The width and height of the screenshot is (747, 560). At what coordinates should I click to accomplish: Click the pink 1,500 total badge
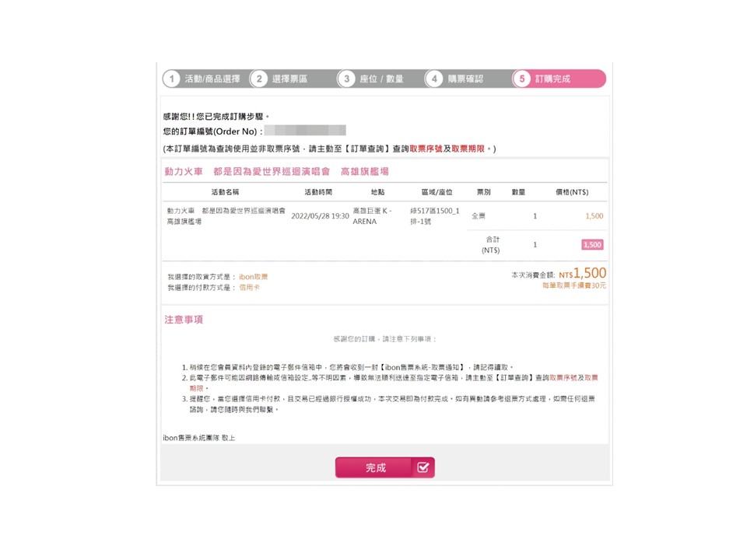pyautogui.click(x=592, y=245)
